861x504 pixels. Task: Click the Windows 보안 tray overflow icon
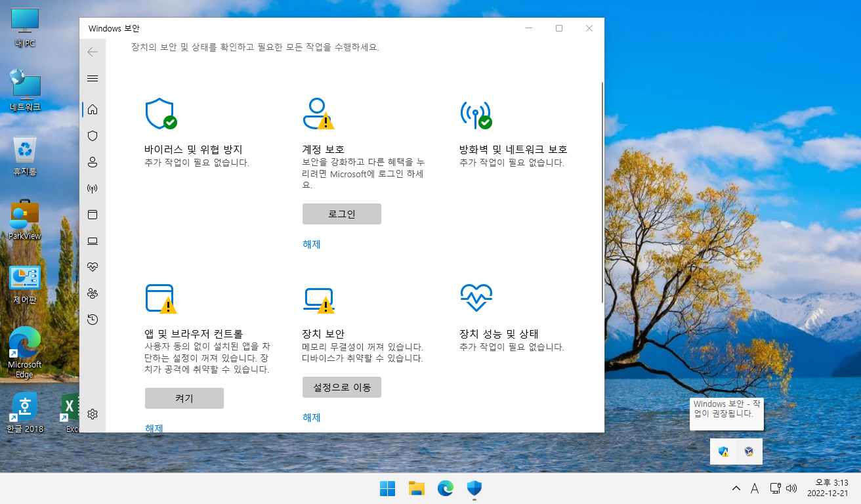pos(723,451)
